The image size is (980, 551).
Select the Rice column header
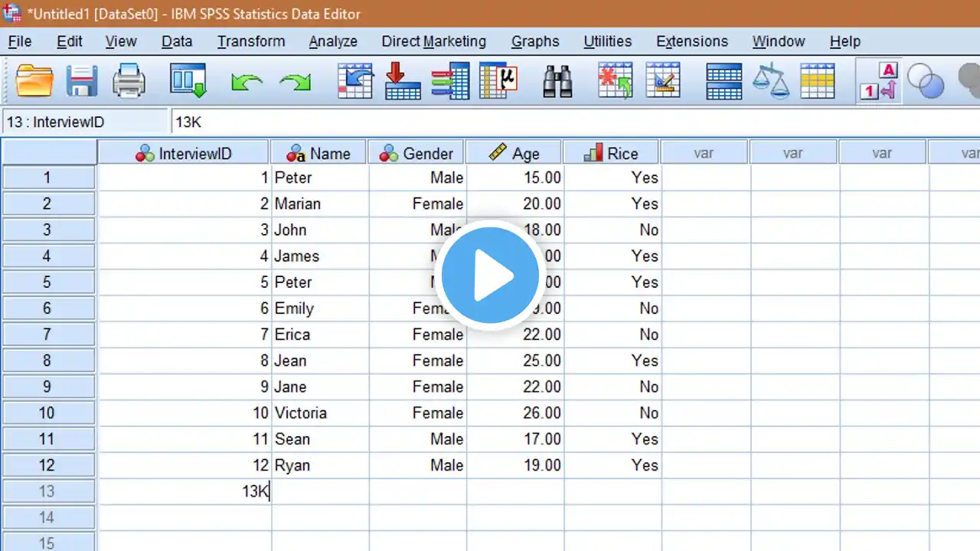click(612, 153)
